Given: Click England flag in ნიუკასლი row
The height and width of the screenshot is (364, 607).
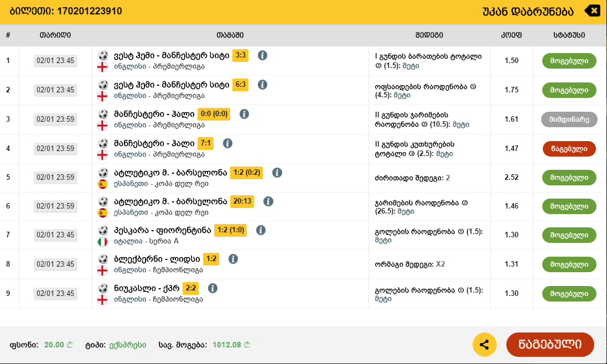Looking at the screenshot, I should pos(102,300).
